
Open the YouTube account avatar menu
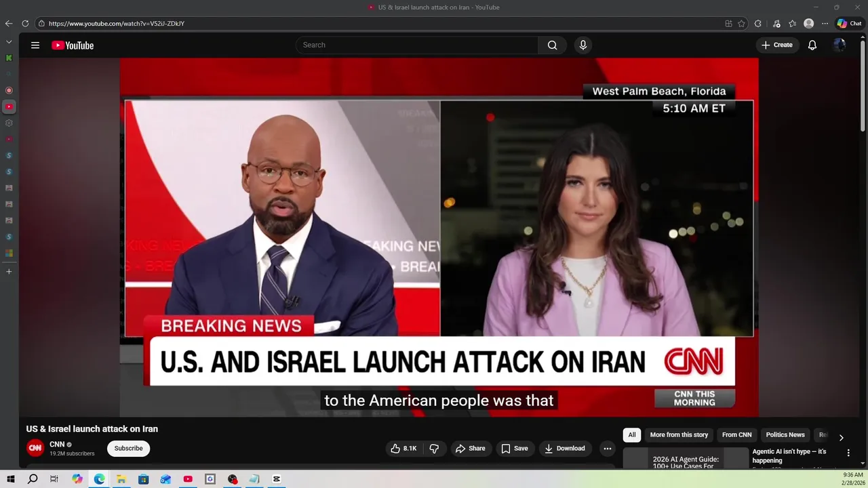point(840,45)
